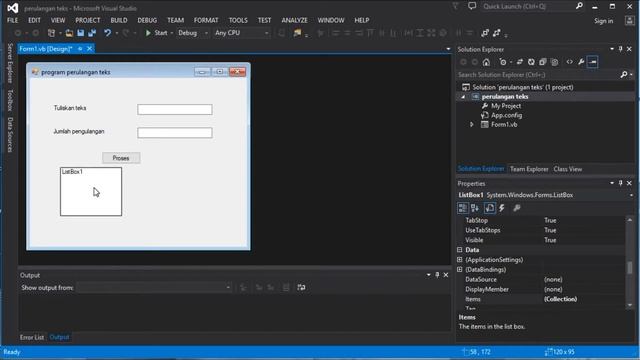Toggle Word Wrap icon in Output panel
Viewport: 640px width, 360px height.
301,288
